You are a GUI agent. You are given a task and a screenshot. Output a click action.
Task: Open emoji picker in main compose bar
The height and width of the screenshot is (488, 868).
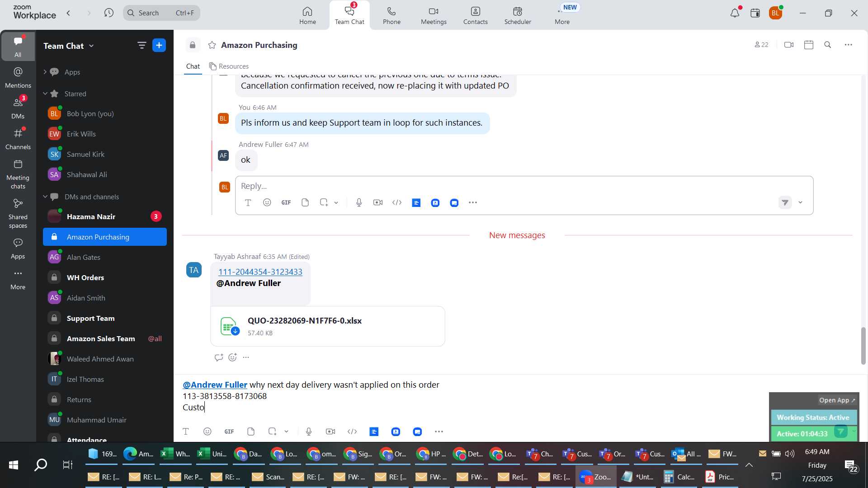pyautogui.click(x=208, y=432)
